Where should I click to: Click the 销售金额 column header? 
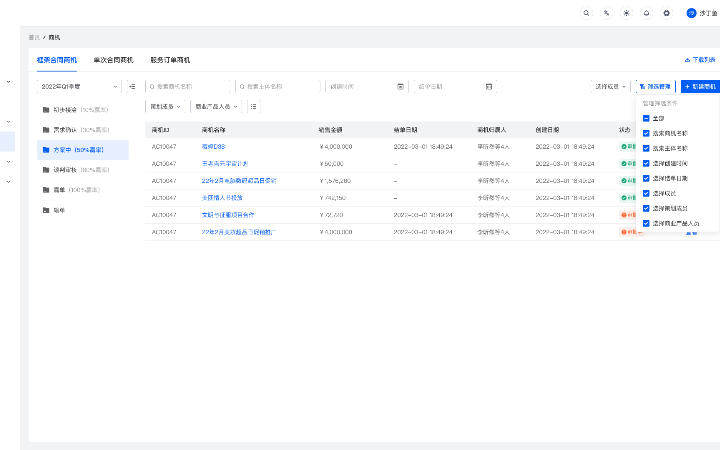(331, 130)
